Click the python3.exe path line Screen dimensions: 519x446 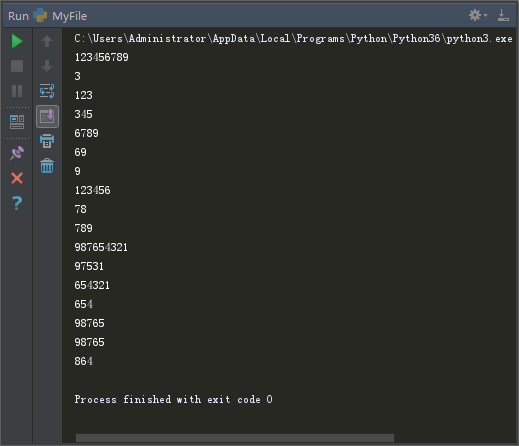point(293,39)
